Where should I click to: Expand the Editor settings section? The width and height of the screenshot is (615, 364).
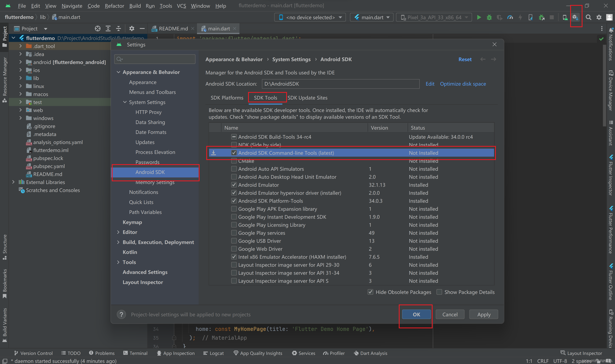[119, 232]
